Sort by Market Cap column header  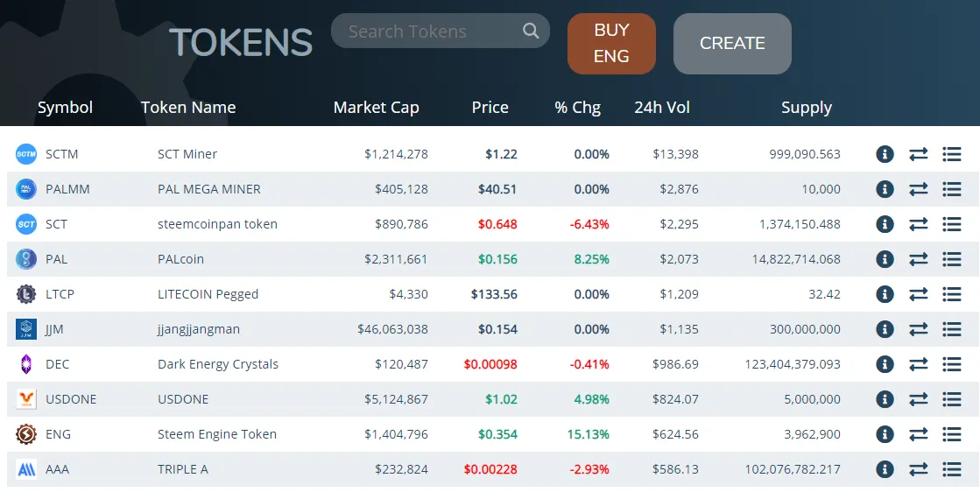tap(376, 108)
